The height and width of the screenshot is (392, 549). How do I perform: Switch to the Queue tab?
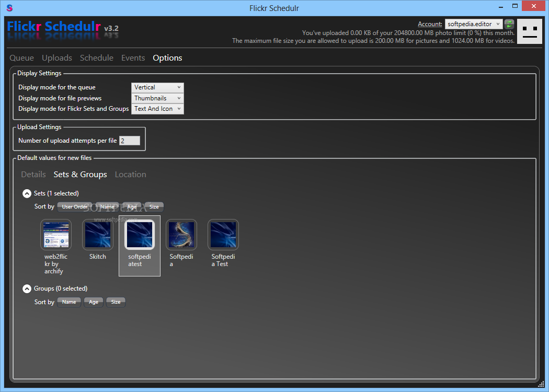tap(22, 57)
